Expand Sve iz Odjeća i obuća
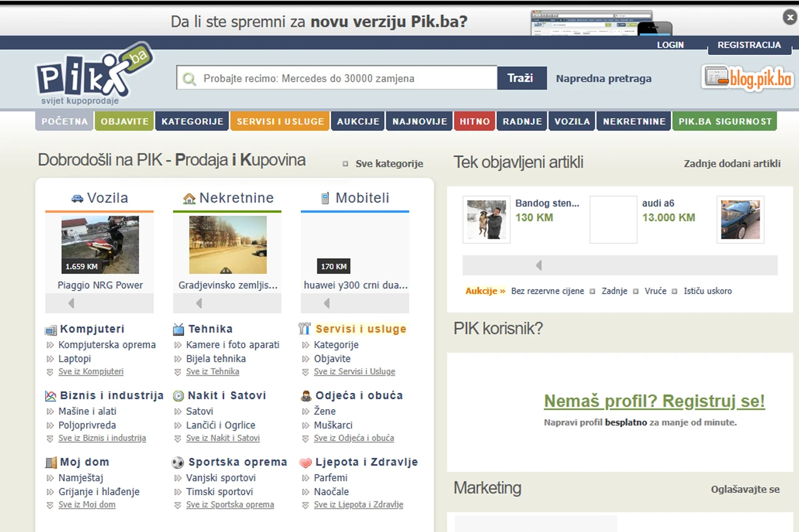Image resolution: width=799 pixels, height=532 pixels. coord(354,438)
